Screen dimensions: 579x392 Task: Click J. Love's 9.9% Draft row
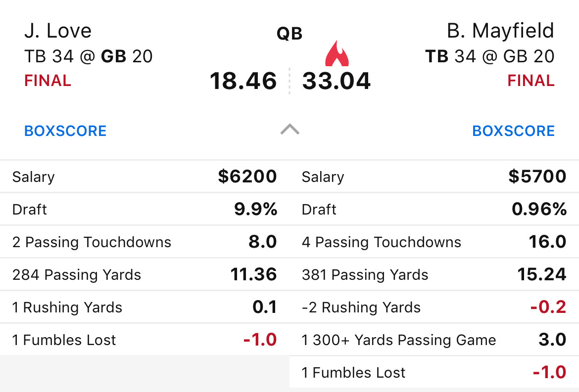click(145, 209)
